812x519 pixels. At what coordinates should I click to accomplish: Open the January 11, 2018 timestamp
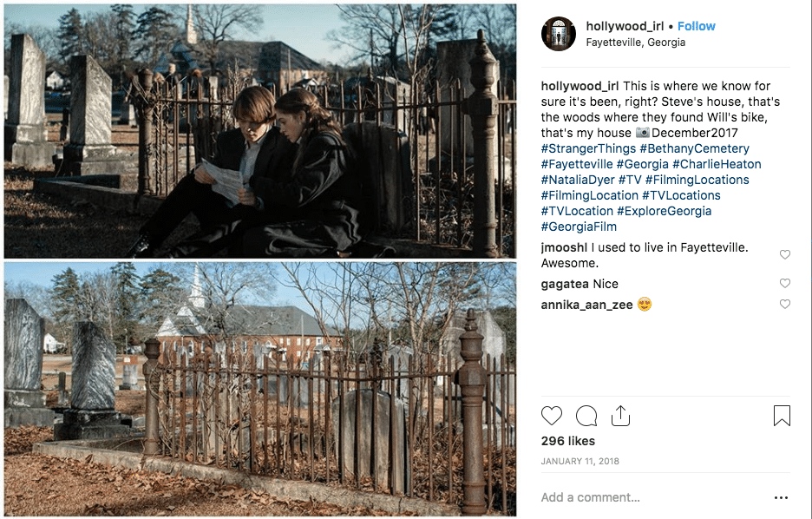[580, 461]
